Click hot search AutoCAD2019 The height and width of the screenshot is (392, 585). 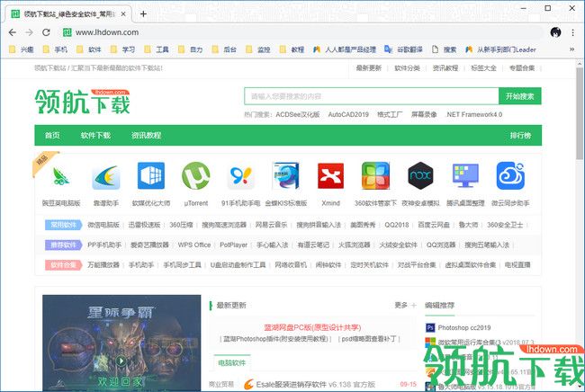tap(348, 114)
